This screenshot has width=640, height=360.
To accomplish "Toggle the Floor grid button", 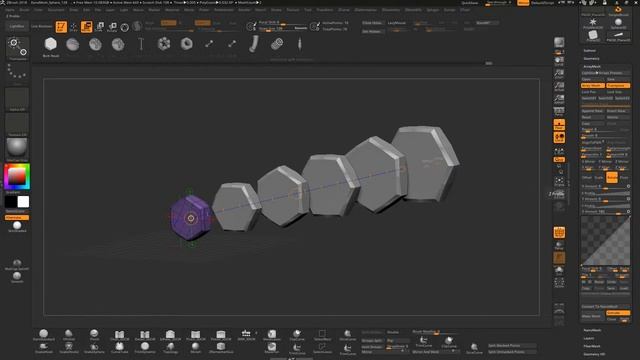I will (559, 124).
